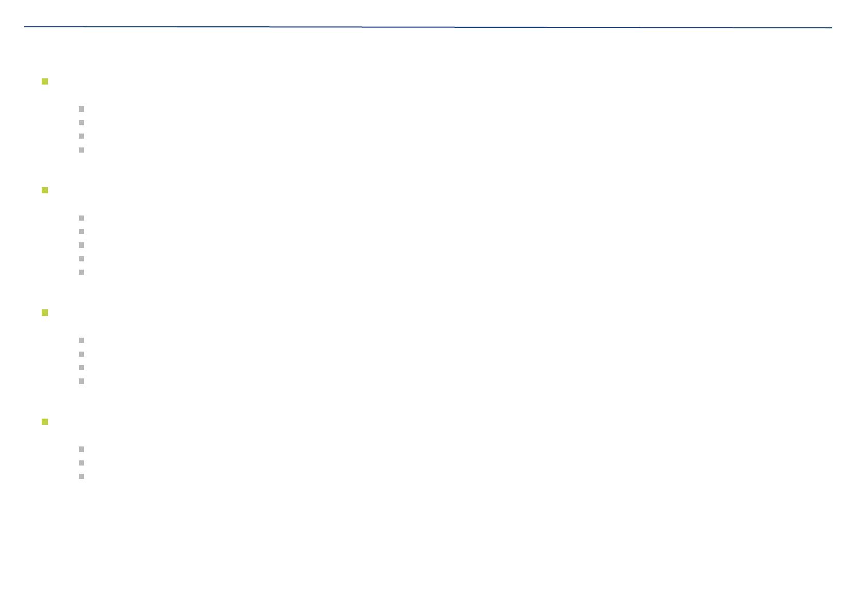The height and width of the screenshot is (614, 868).
Task: Click the third green square bullet
Action: pos(45,312)
